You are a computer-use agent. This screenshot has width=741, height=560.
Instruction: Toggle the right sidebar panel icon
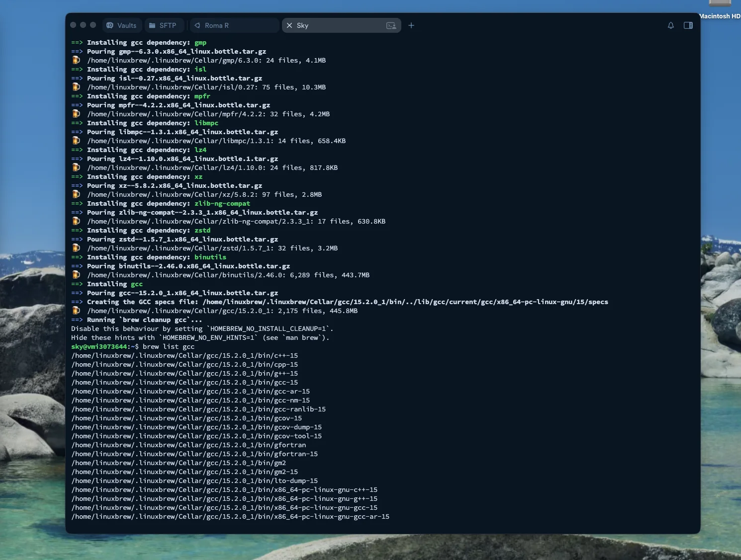[x=688, y=25]
